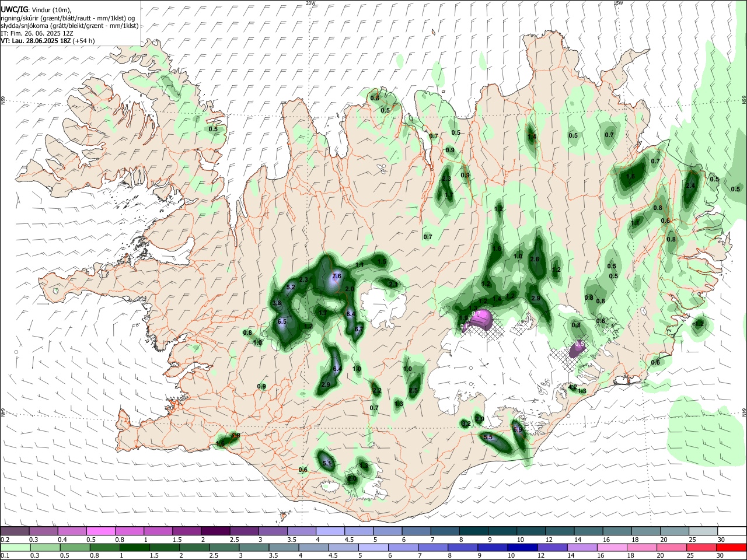Select the pale blue snow swatch labeled 4
Viewport: 747px width, 560px height.
click(x=330, y=531)
